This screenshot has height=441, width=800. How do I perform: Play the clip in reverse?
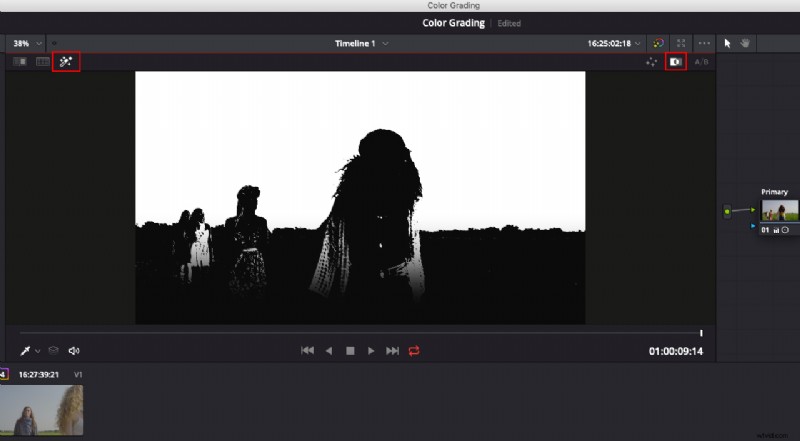click(x=329, y=351)
